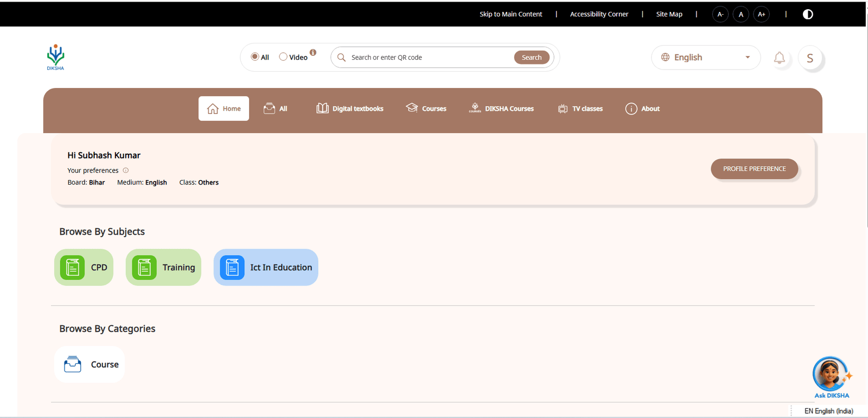This screenshot has height=418, width=868.
Task: Open the notifications bell
Action: tap(779, 58)
